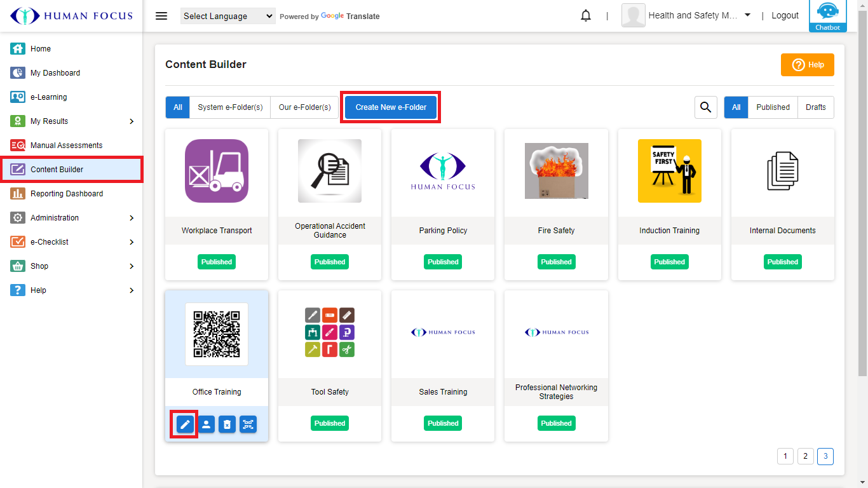
Task: Open the Fire Safety folder thumbnail
Action: tap(556, 171)
